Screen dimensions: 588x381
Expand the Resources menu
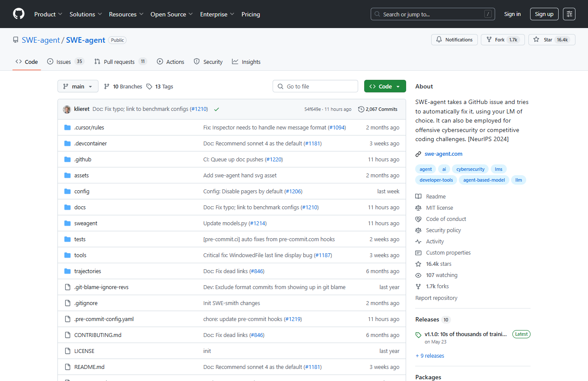pyautogui.click(x=126, y=14)
